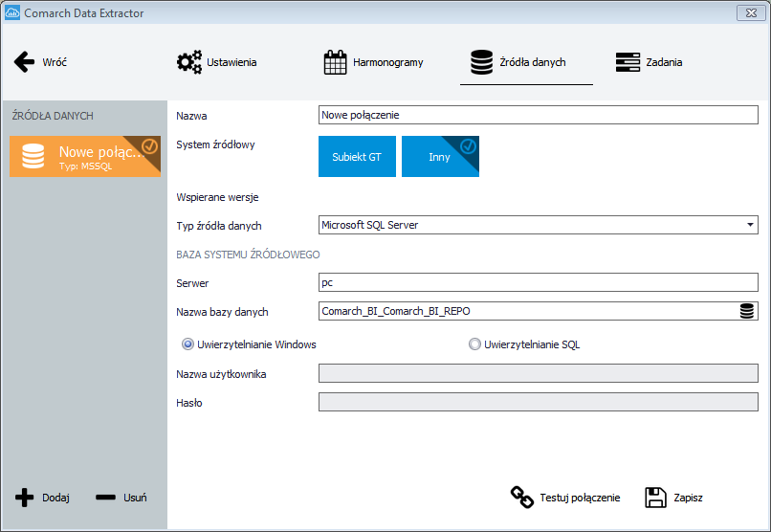This screenshot has height=532, width=771.
Task: Click the Comarch Data Extractor app icon in the title bar
Action: (x=12, y=12)
